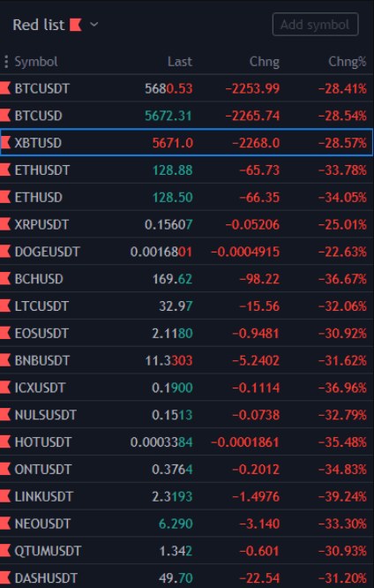Click the red flag beside Red list title
The image size is (374, 588).
[75, 25]
